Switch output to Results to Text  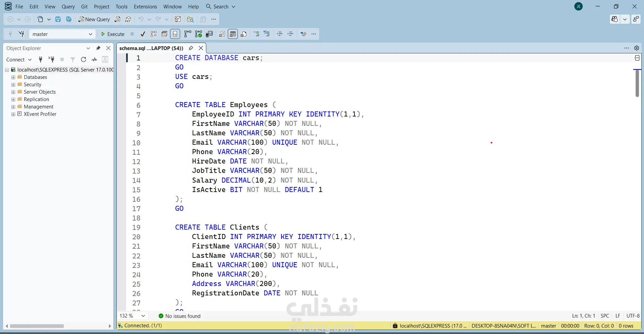pyautogui.click(x=222, y=34)
